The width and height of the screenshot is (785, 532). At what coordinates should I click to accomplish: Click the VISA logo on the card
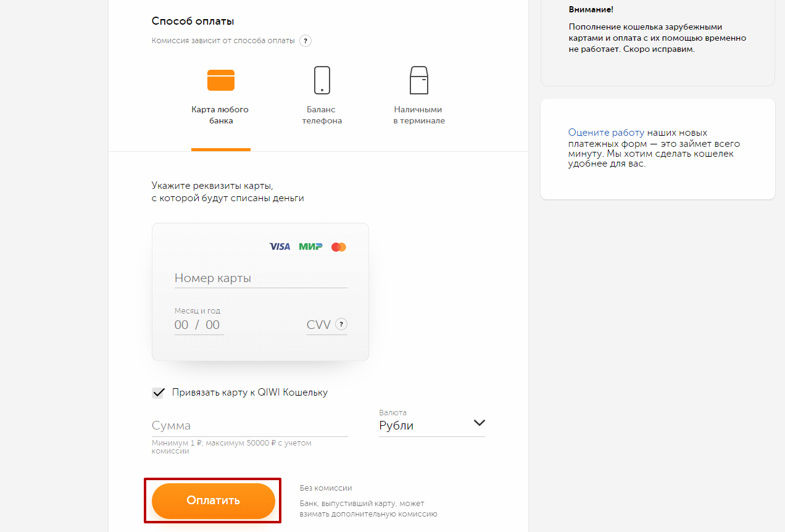tap(280, 247)
